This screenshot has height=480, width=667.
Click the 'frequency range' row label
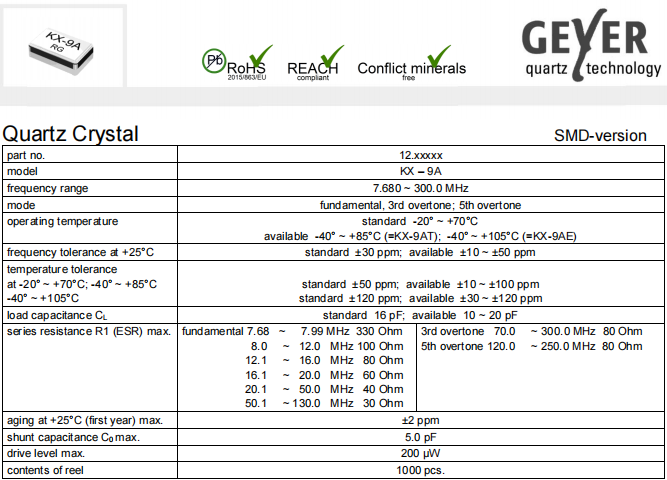(48, 188)
